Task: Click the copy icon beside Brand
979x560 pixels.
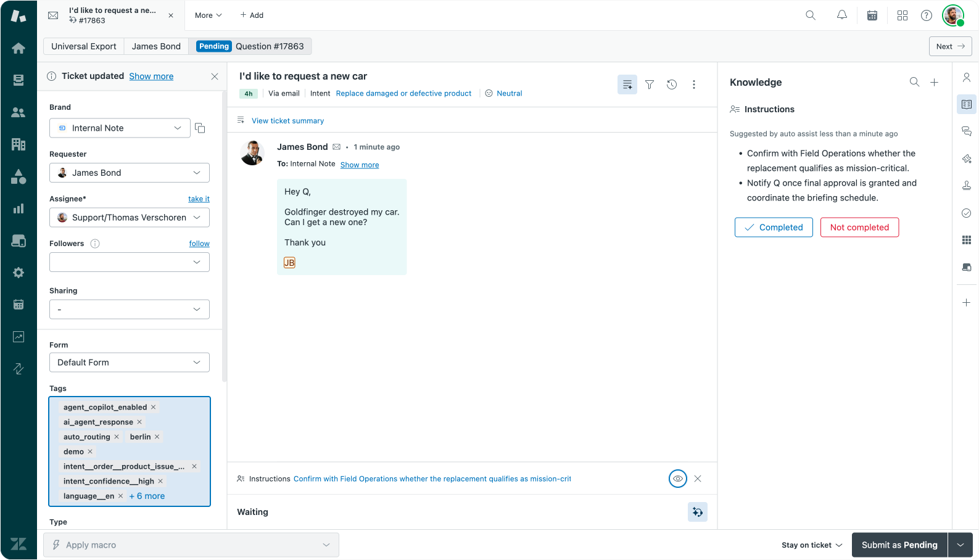Action: click(x=200, y=128)
